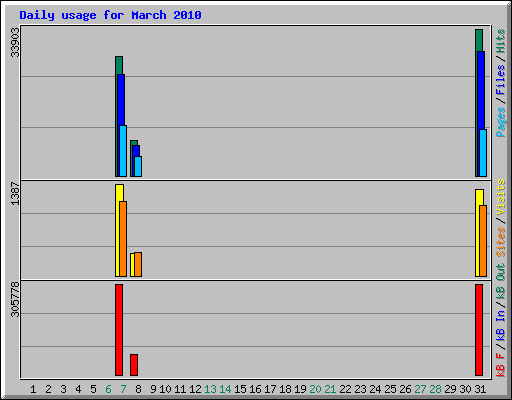Click green weekend day label 7
This screenshot has width=512, height=400.
click(x=123, y=389)
